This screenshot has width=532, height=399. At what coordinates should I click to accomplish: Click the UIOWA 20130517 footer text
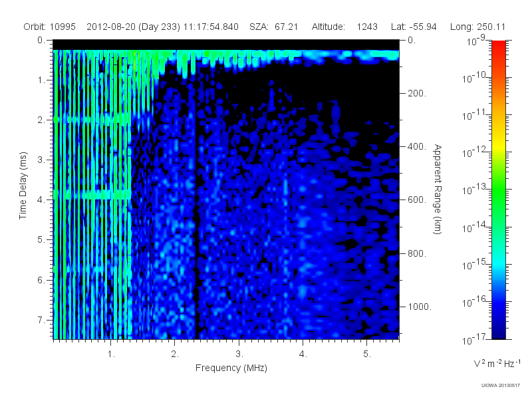(x=501, y=386)
